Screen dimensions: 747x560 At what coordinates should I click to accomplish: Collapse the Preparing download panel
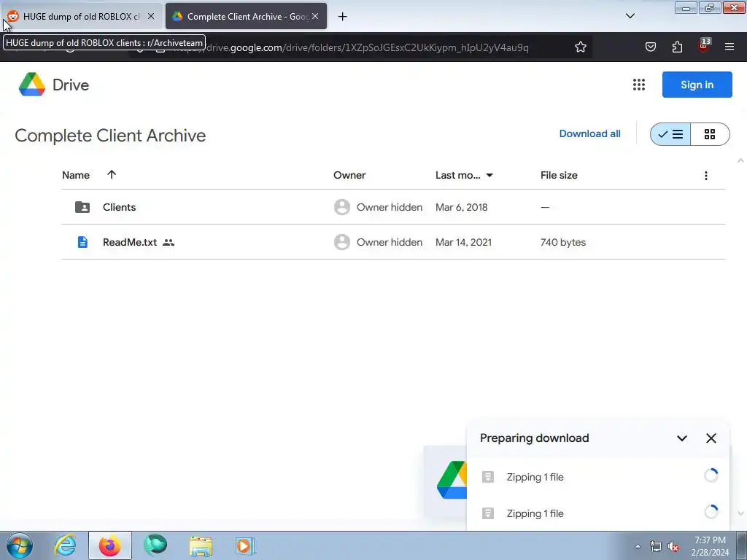(x=682, y=438)
